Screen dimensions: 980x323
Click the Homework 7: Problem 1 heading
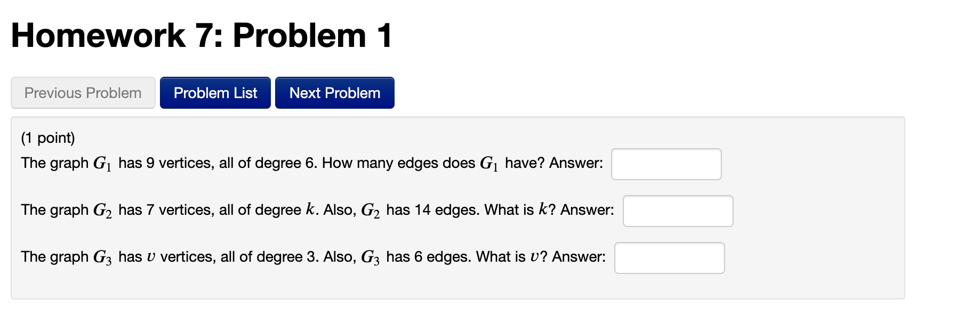[x=202, y=36]
